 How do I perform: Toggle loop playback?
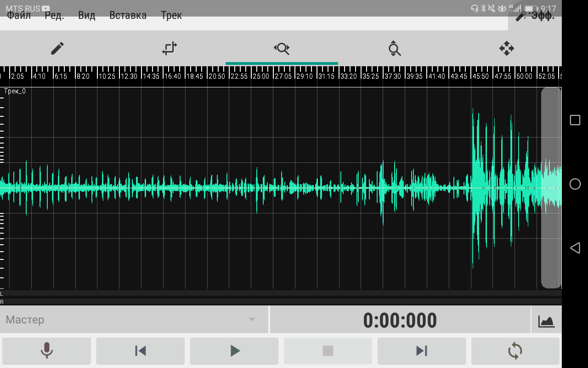[515, 351]
